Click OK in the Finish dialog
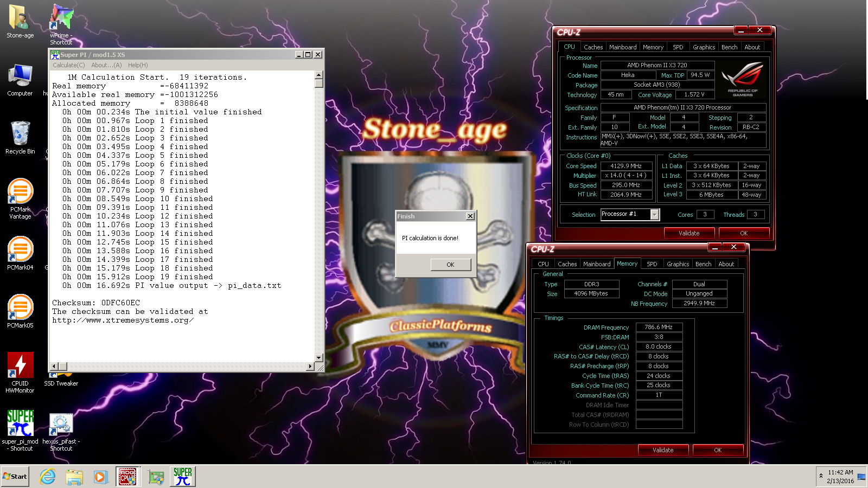 click(x=450, y=265)
